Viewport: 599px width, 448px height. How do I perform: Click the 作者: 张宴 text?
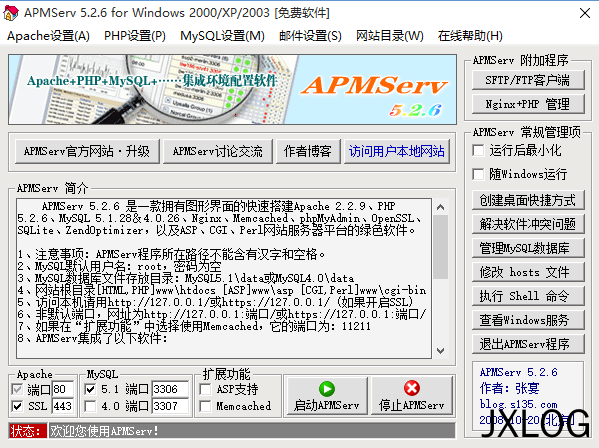509,388
